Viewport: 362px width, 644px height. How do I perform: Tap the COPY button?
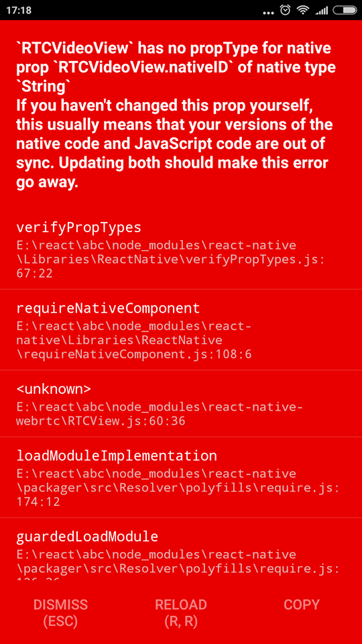[302, 604]
